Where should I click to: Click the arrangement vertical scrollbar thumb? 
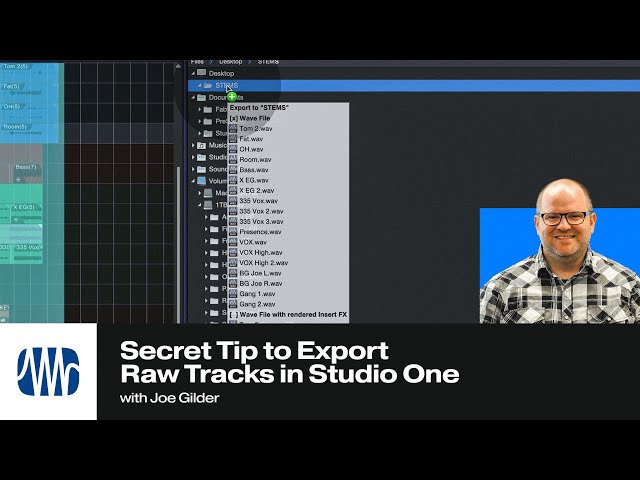click(x=178, y=243)
